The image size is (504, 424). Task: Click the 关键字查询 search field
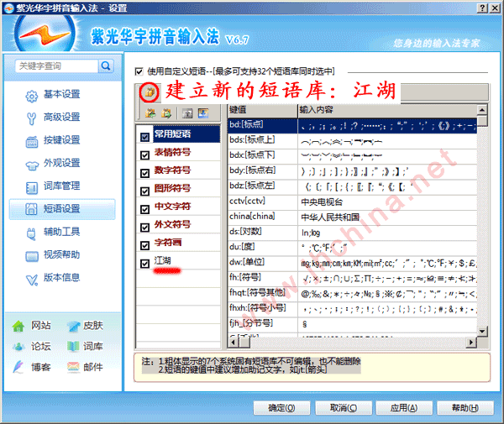pos(57,66)
